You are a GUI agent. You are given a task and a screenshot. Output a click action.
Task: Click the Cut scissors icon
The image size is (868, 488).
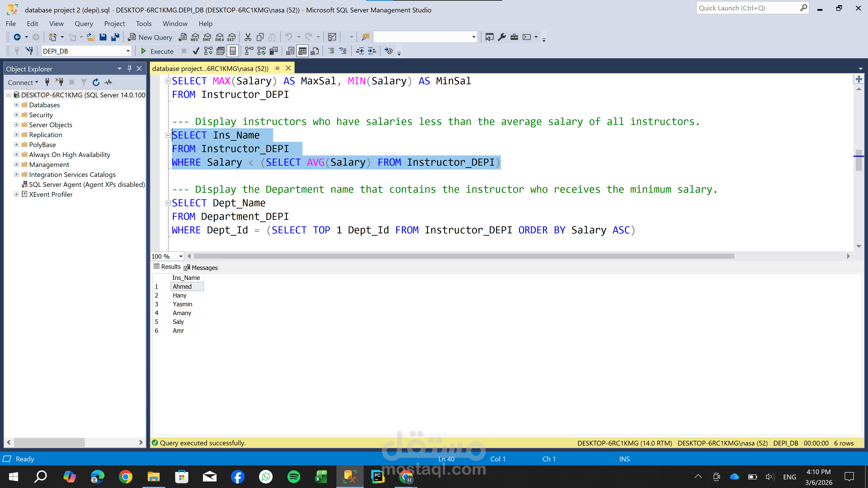click(x=248, y=37)
